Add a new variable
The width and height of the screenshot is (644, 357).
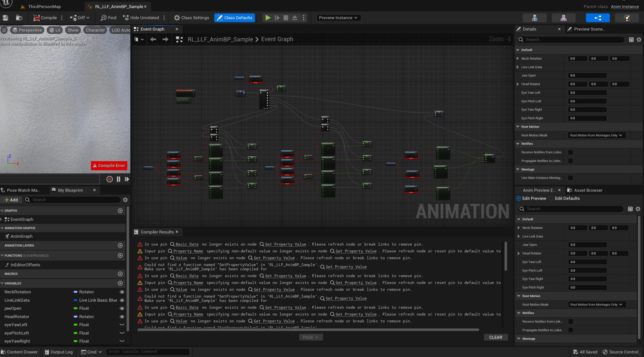[120, 283]
